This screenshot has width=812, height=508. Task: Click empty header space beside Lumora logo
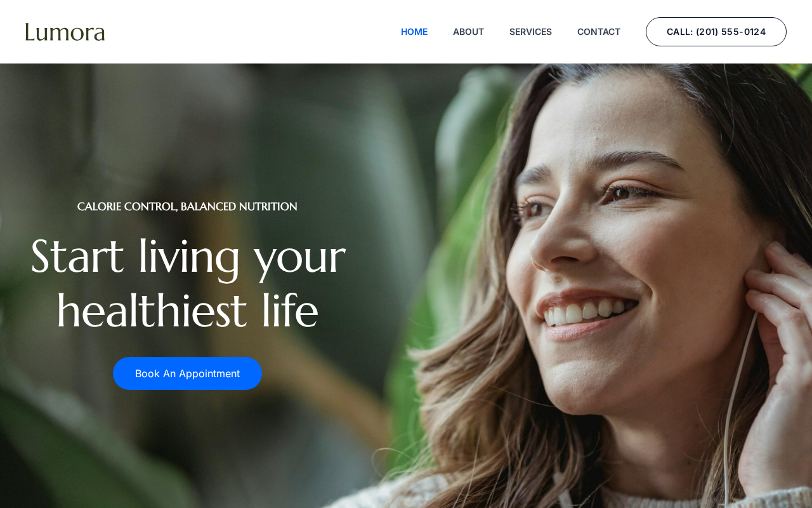tap(254, 32)
